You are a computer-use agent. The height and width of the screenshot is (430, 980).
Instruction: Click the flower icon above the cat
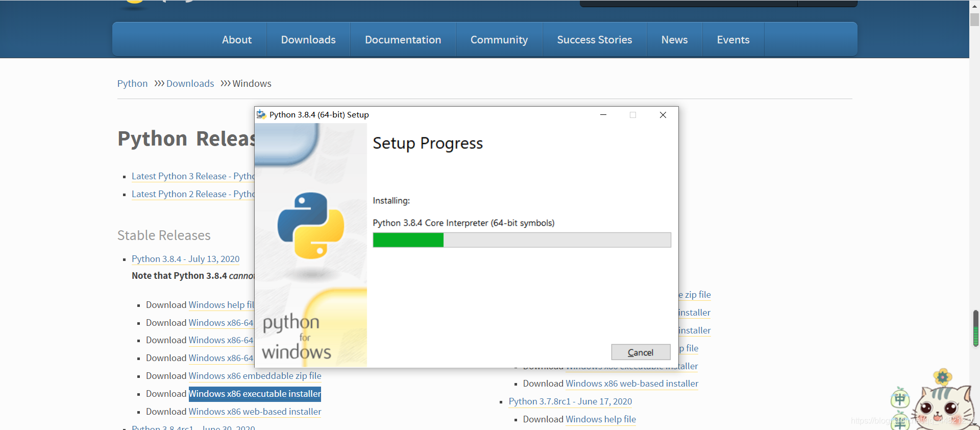pos(943,377)
